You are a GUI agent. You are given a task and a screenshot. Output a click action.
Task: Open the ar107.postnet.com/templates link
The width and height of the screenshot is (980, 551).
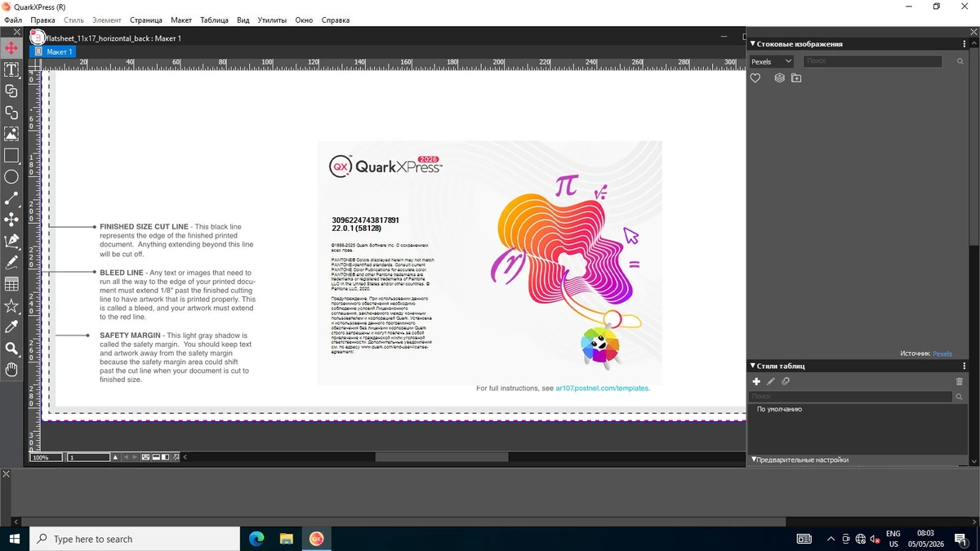click(603, 389)
